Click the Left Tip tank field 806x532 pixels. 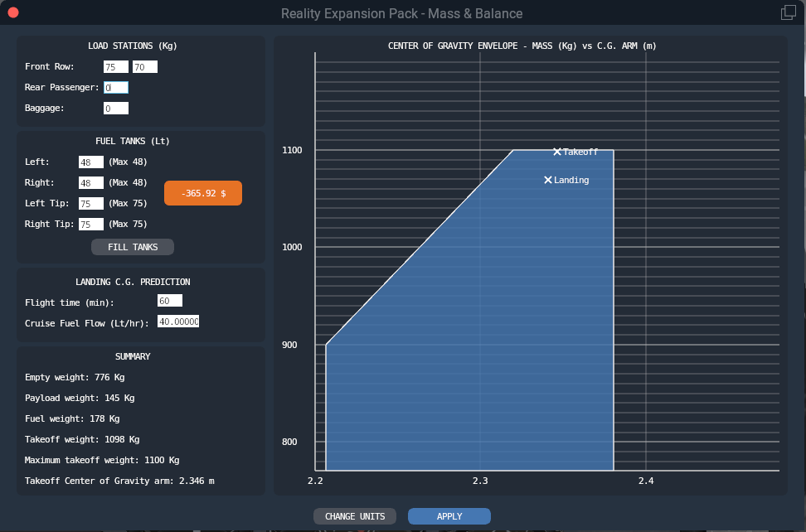[x=90, y=204]
